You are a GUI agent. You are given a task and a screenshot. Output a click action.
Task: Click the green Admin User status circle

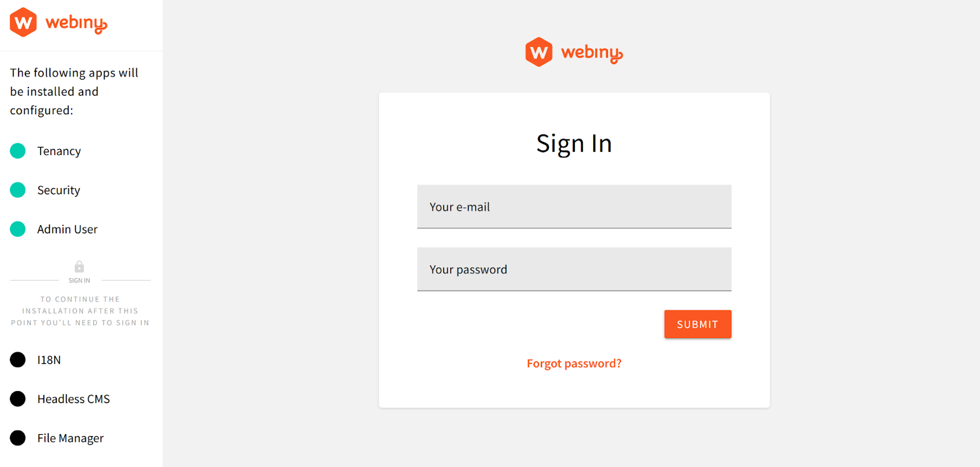click(18, 229)
